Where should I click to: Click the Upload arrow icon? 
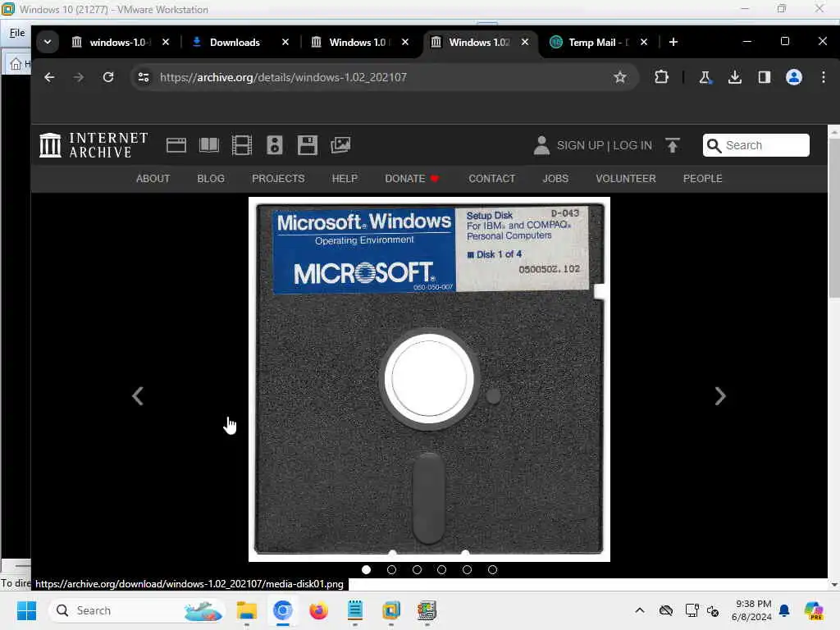point(673,145)
